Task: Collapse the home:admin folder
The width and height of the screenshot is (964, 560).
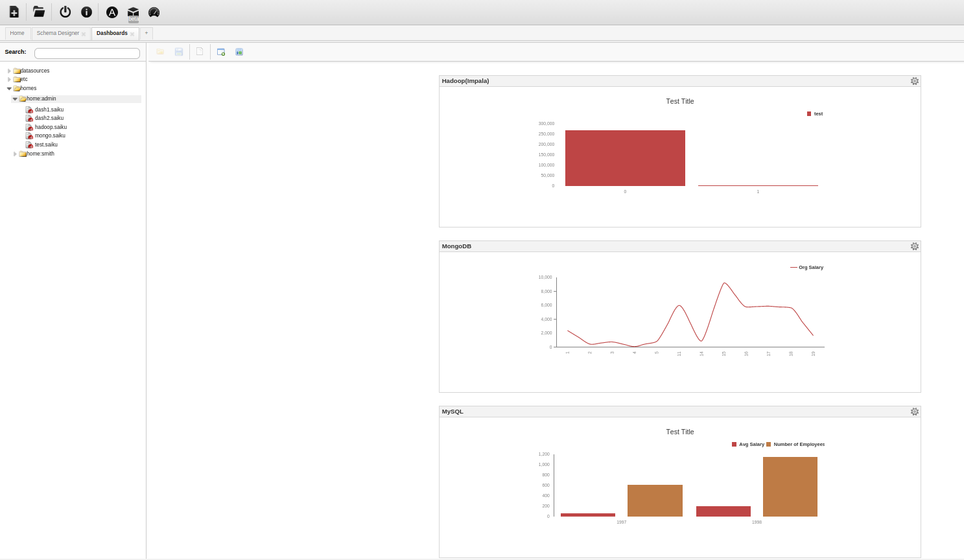Action: 15,99
